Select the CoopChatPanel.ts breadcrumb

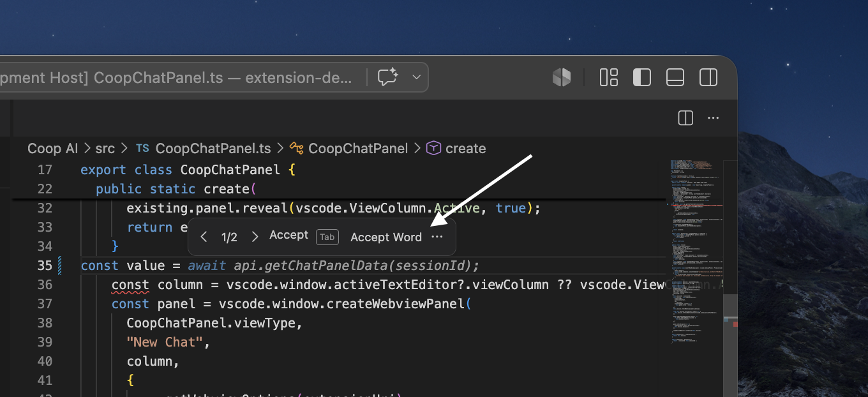[x=213, y=148]
